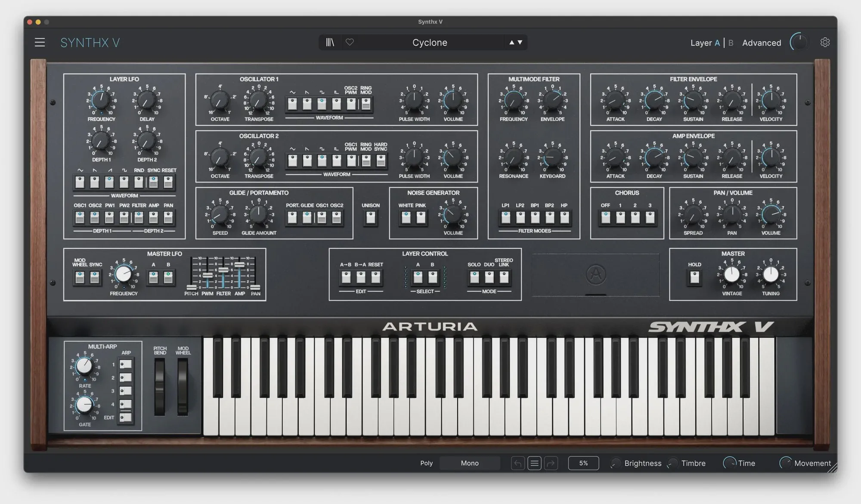Select previous preset with up arrow
This screenshot has height=504, width=861.
click(511, 42)
